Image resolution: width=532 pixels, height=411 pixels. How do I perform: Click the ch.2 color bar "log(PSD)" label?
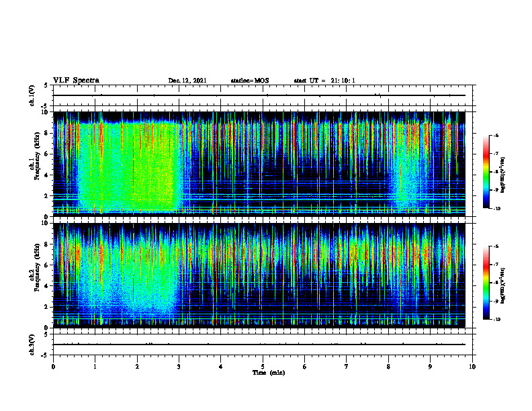coord(503,285)
